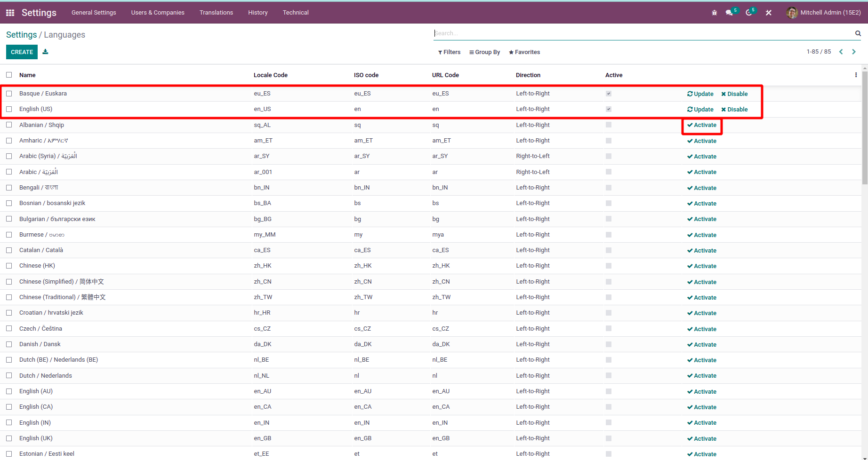The width and height of the screenshot is (868, 460).
Task: Activate Chinese (Simplified) language
Action: coord(702,282)
